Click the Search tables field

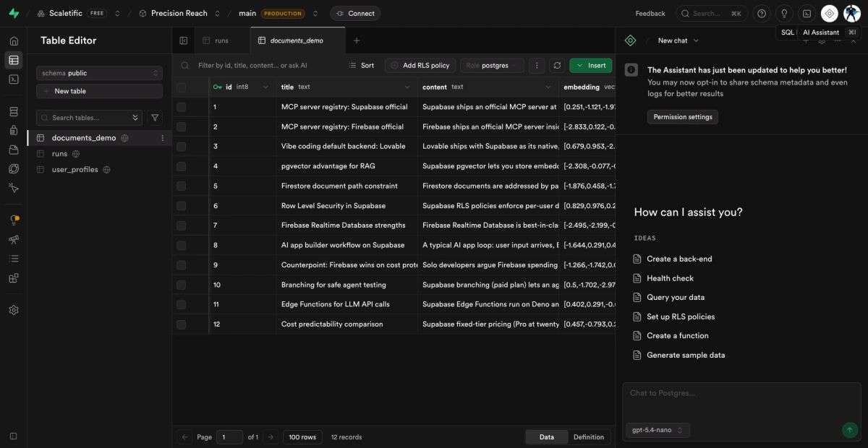click(89, 117)
